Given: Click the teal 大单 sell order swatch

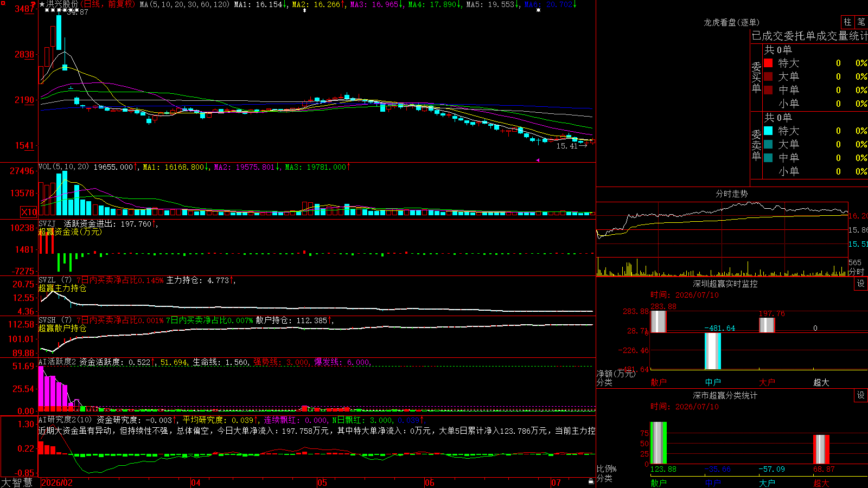Looking at the screenshot, I should tap(768, 144).
